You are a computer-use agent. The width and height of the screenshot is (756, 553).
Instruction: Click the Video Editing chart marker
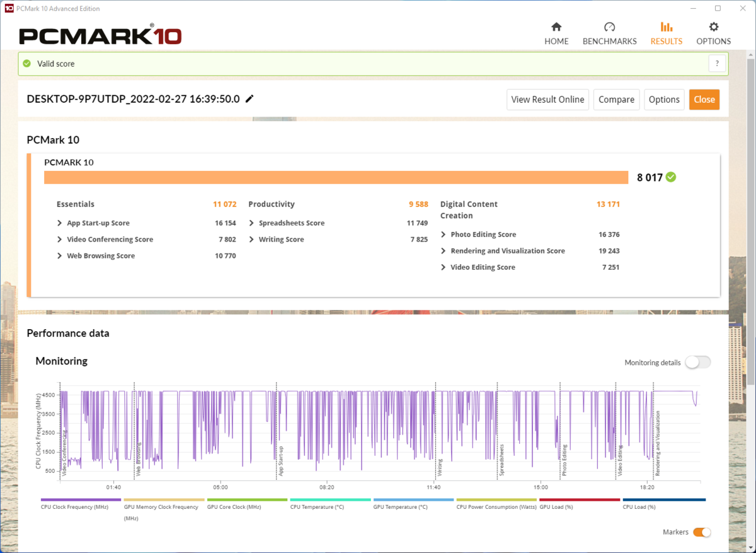[x=620, y=460]
